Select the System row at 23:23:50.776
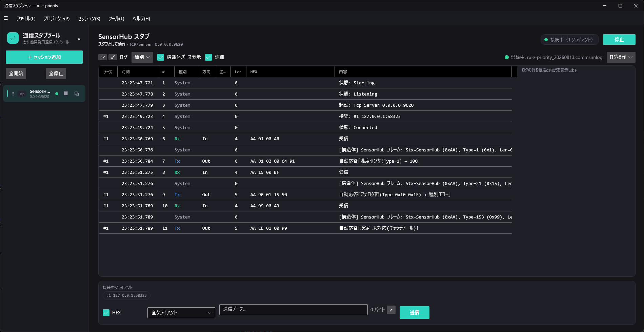 (305, 150)
